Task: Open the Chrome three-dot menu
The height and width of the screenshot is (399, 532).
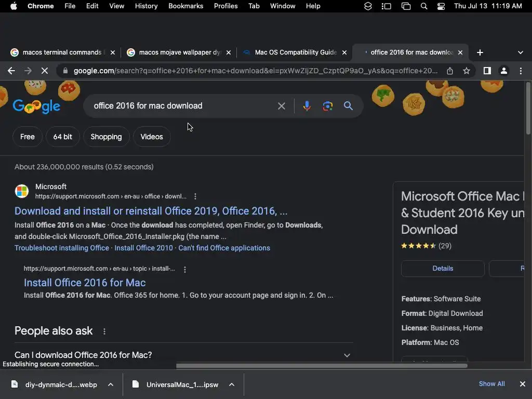Action: click(x=521, y=71)
